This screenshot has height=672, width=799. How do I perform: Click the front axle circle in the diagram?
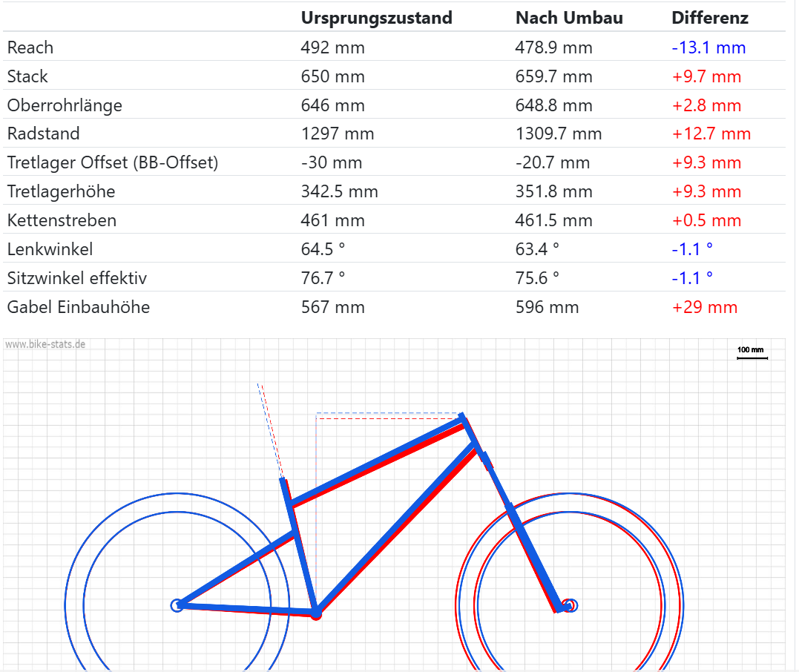pos(570,605)
